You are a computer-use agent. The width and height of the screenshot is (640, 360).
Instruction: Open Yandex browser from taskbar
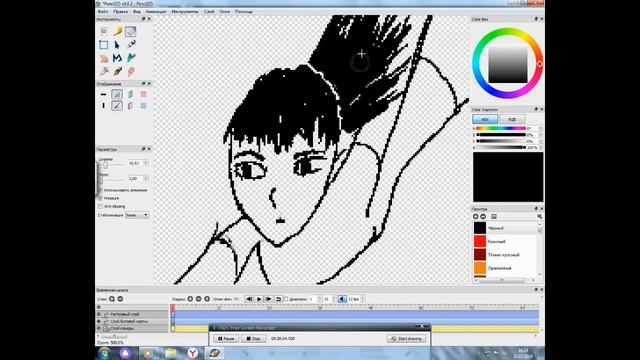point(193,353)
